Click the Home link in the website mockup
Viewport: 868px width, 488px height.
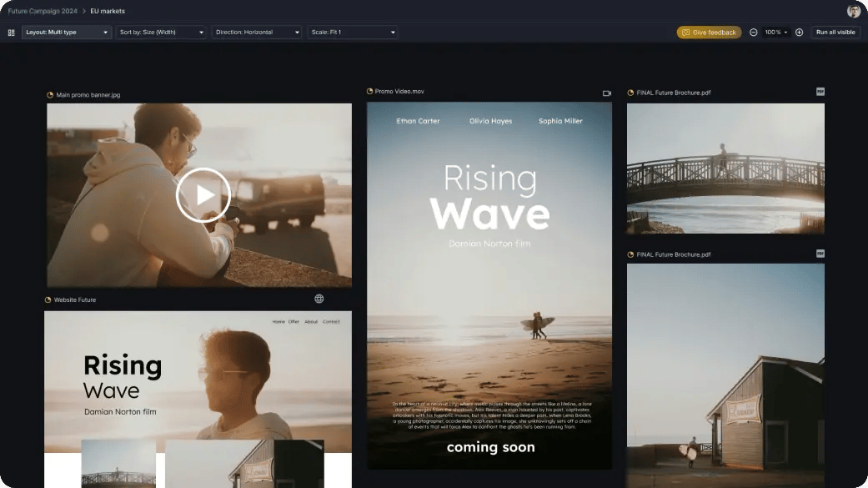pyautogui.click(x=277, y=321)
